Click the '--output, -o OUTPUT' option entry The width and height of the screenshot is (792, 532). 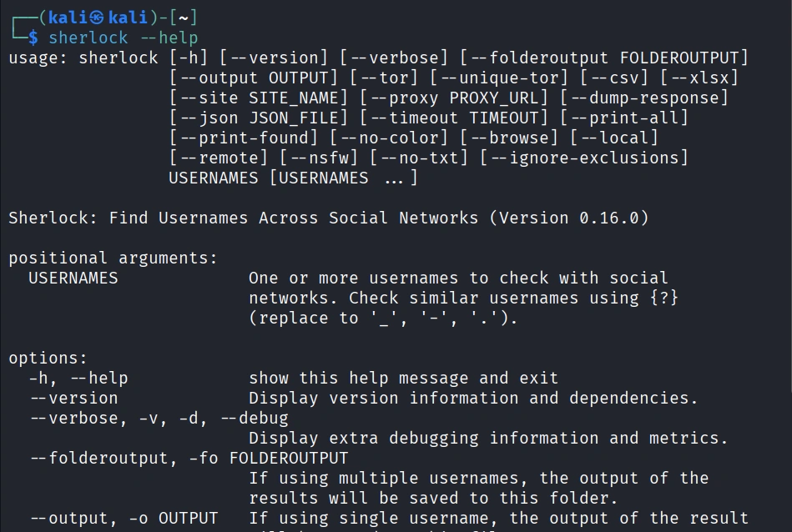(x=124, y=519)
